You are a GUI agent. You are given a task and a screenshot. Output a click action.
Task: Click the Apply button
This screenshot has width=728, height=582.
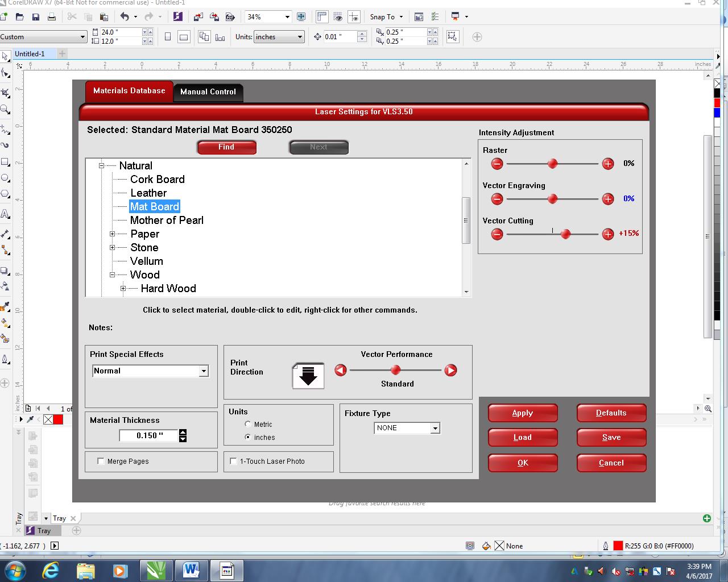tap(523, 413)
